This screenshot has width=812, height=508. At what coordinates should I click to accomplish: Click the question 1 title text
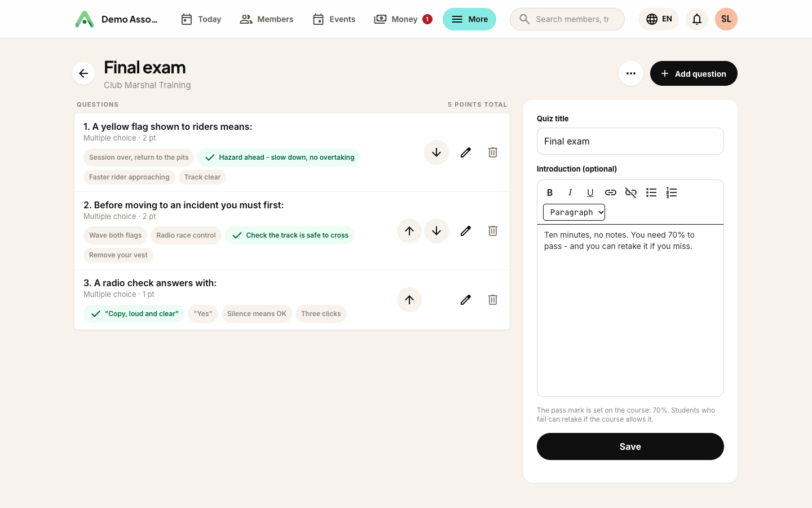click(168, 126)
